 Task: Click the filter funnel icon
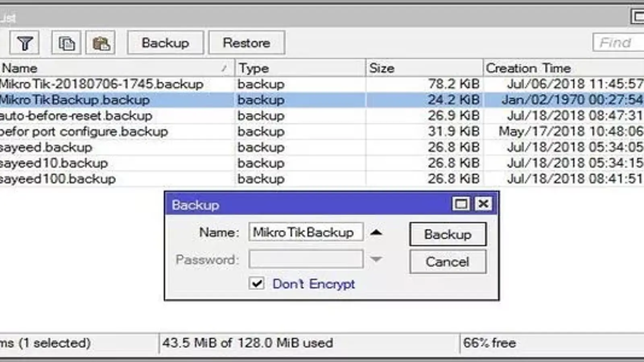(25, 43)
